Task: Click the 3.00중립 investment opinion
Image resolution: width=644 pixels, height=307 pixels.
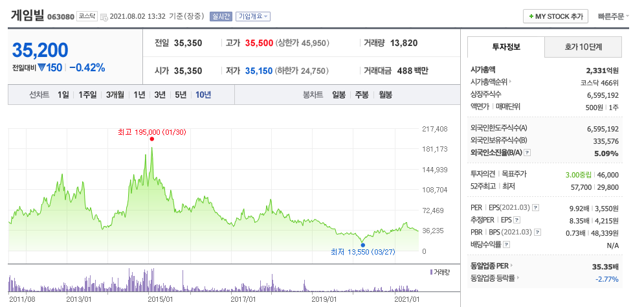Action: 579,175
